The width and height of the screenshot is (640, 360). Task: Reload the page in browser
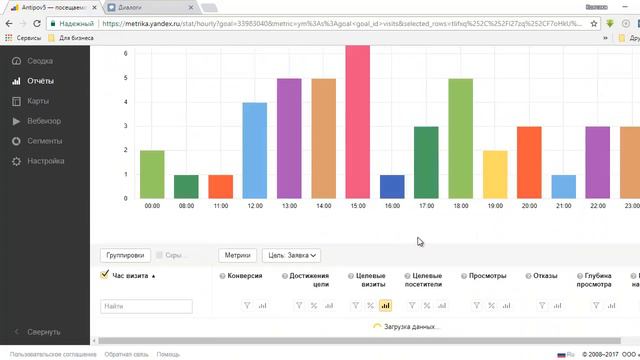pos(37,24)
